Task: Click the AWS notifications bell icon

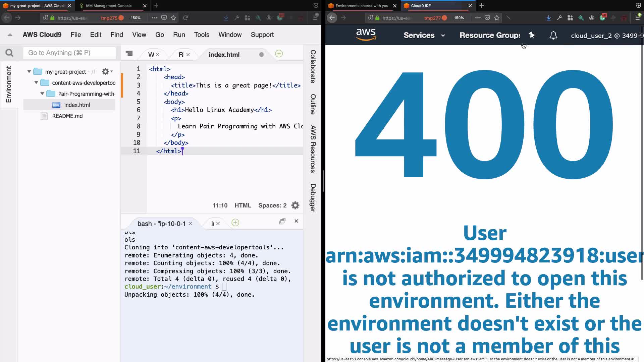Action: point(553,35)
